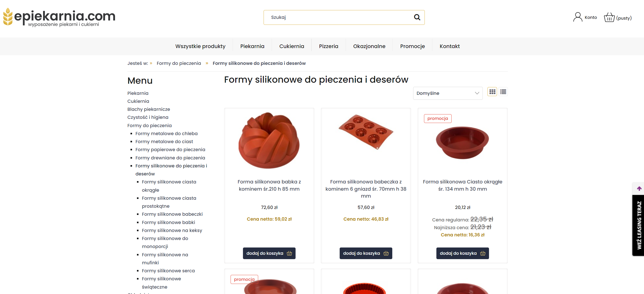Switch to grid view layout
This screenshot has height=294, width=644.
(492, 92)
